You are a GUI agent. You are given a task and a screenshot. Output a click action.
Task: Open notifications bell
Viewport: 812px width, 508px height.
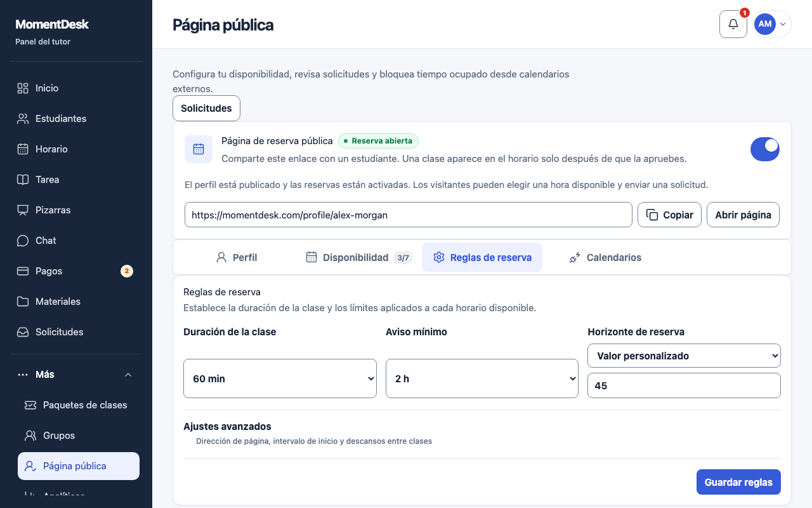tap(733, 24)
